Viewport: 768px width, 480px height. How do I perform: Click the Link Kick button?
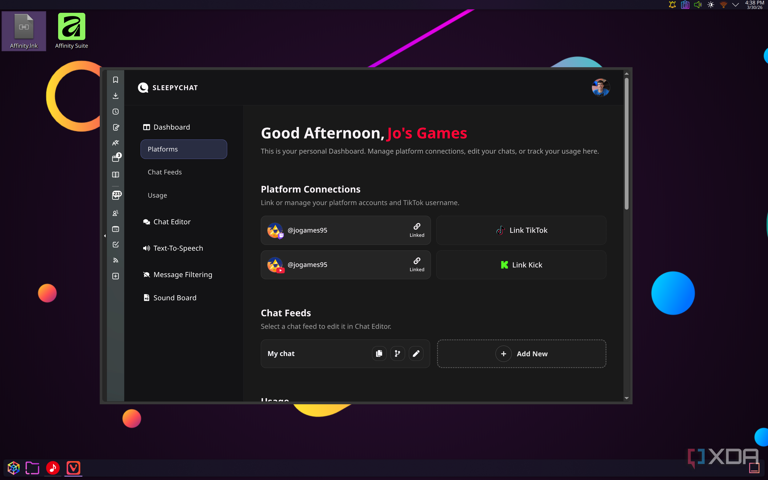pyautogui.click(x=521, y=265)
